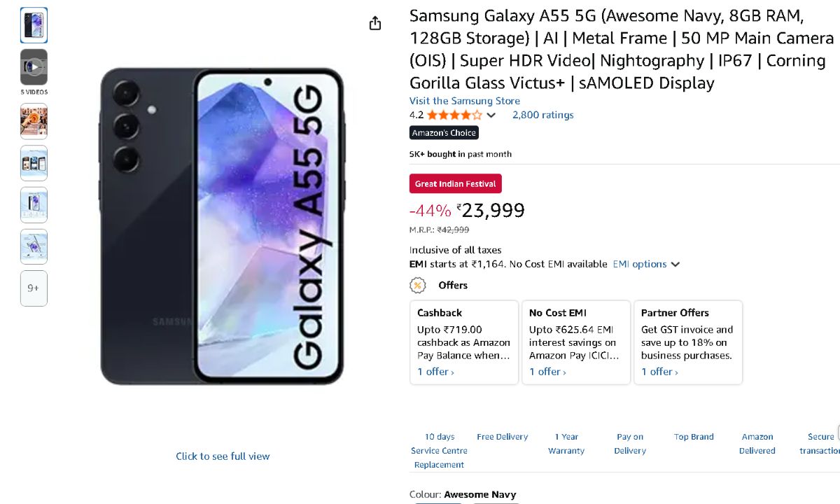Open the Cashback 1 offer link
The height and width of the screenshot is (504, 840).
(435, 372)
